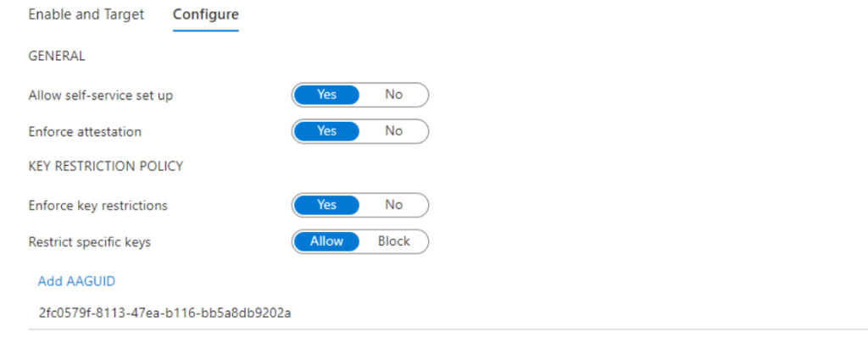Click the divider line below the AAGUID list
This screenshot has height=348, width=868.
point(448,329)
